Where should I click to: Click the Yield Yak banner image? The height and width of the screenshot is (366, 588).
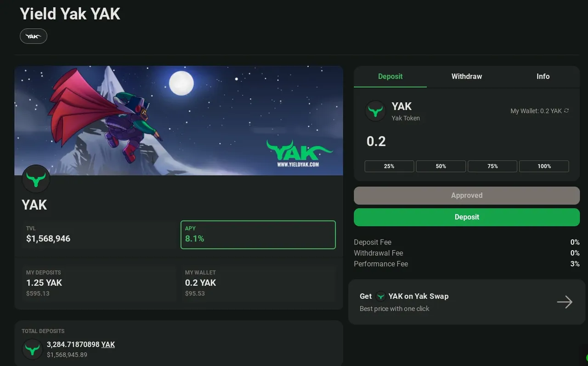[x=179, y=120]
